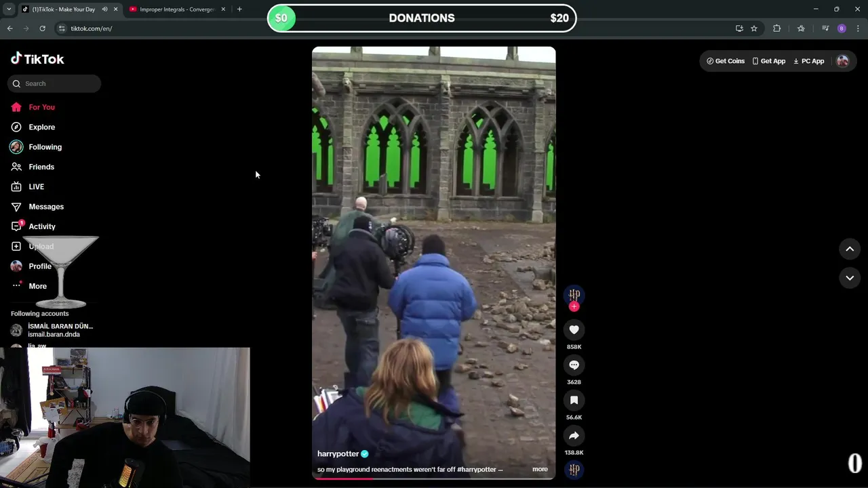Click the TikTok logo
868x488 pixels.
point(37,59)
